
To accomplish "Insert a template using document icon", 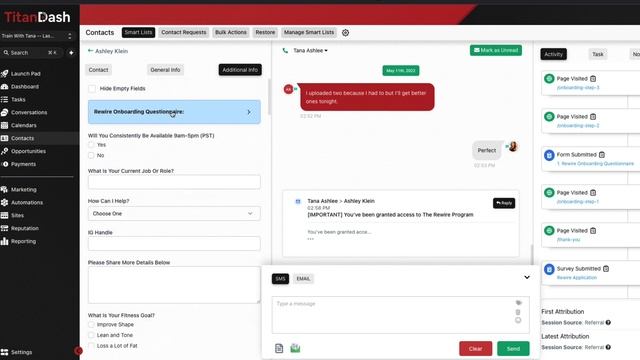I will pyautogui.click(x=279, y=348).
